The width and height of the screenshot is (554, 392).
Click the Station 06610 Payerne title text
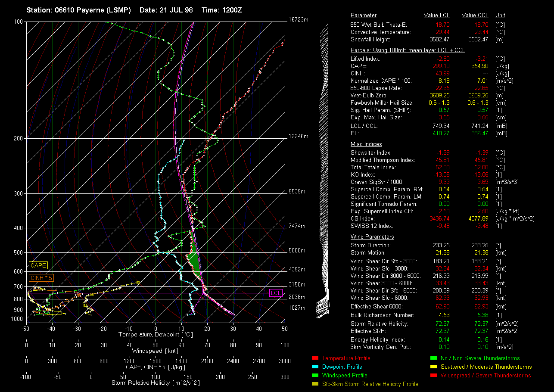(x=78, y=10)
